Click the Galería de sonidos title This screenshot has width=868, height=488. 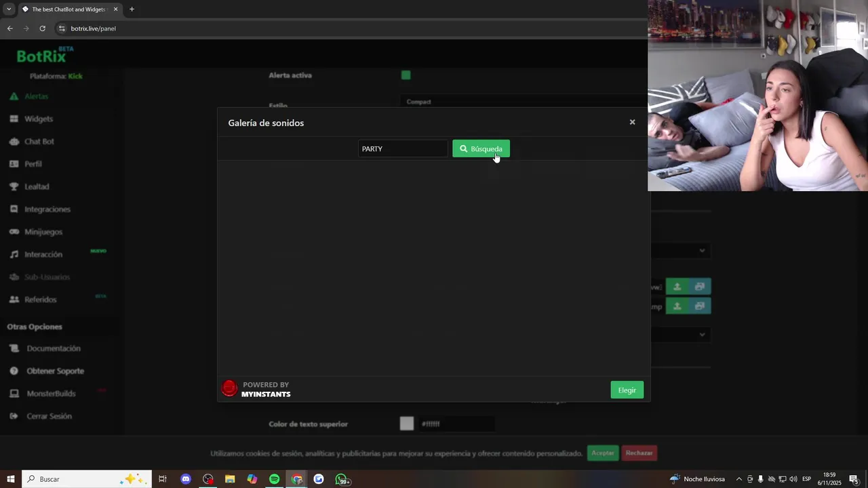click(x=266, y=123)
